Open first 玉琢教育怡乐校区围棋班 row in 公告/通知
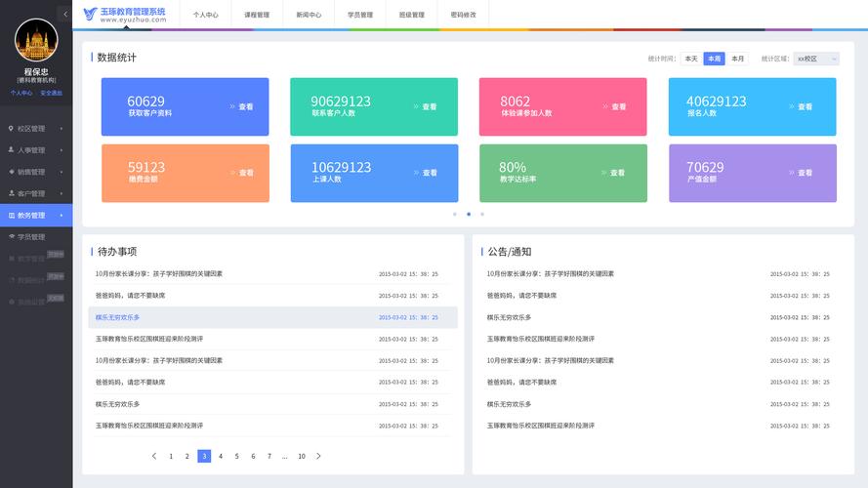The width and height of the screenshot is (868, 488). 659,339
